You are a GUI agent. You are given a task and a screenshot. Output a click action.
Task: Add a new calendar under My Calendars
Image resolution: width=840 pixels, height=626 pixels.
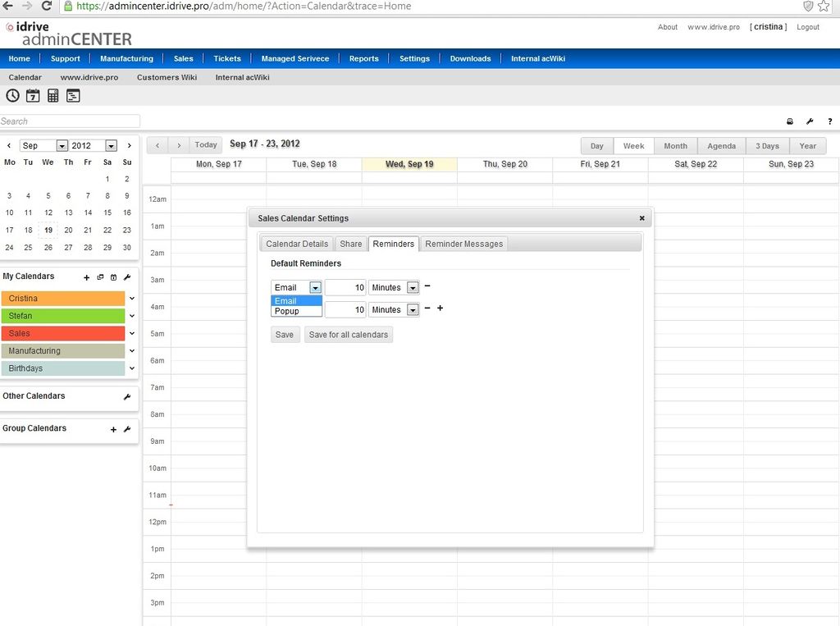(x=87, y=277)
